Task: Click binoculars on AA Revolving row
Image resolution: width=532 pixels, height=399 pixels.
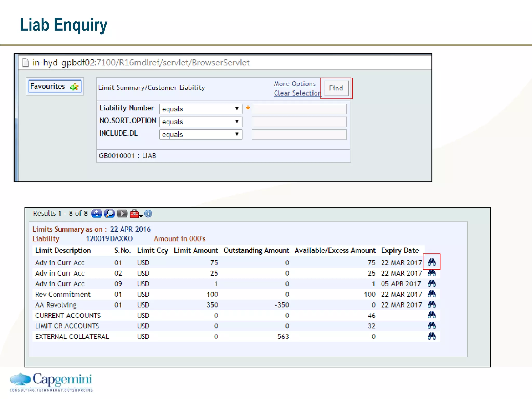Action: click(x=431, y=304)
